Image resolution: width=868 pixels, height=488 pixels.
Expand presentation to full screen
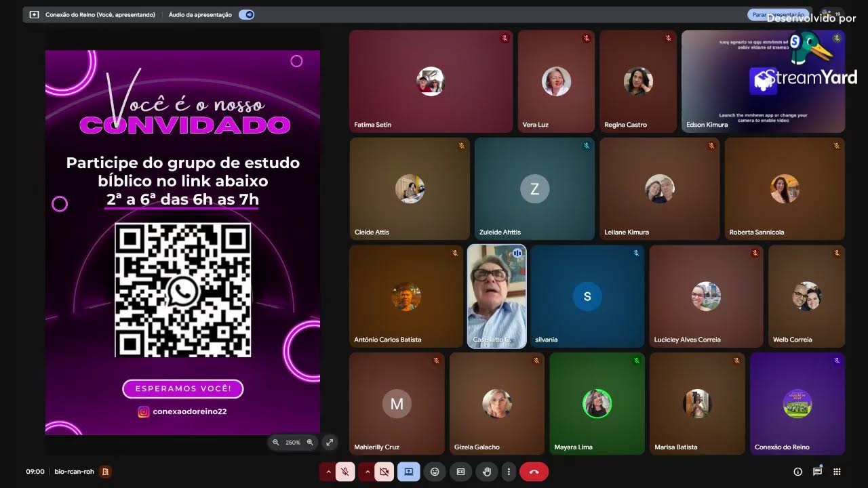[x=330, y=443]
